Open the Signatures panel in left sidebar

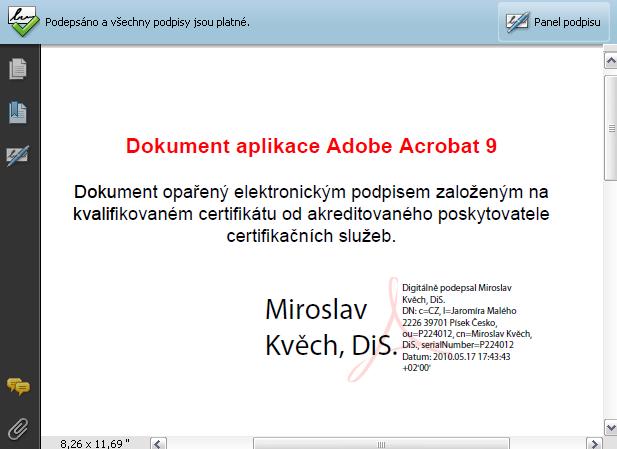18,155
